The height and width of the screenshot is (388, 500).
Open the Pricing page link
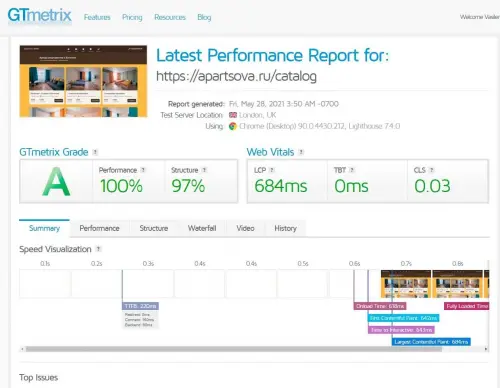pyautogui.click(x=132, y=17)
